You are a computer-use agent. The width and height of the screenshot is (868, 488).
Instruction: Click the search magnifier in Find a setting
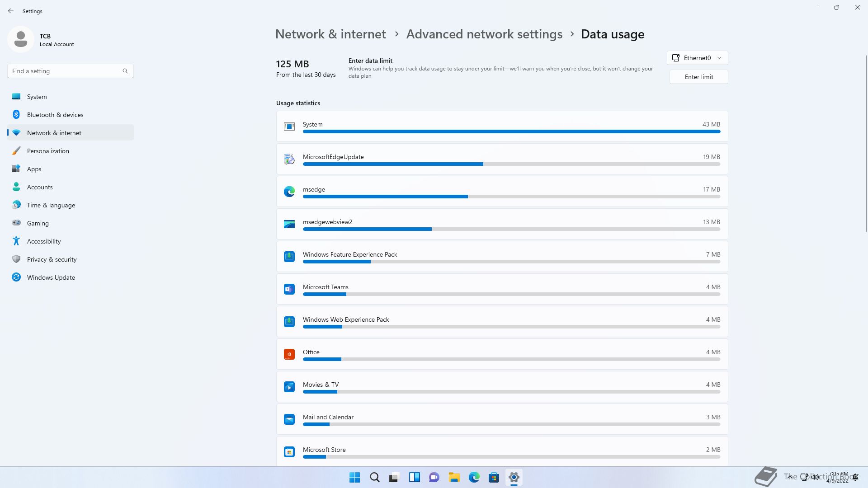(x=125, y=71)
